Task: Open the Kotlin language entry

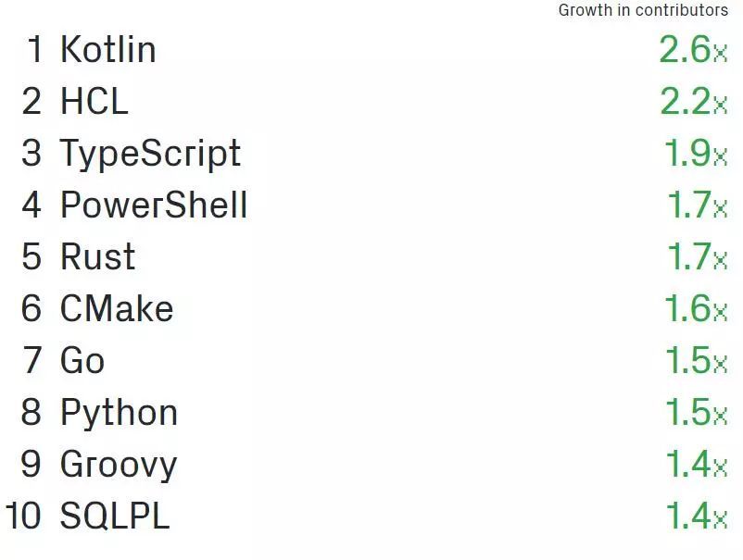Action: pos(107,49)
